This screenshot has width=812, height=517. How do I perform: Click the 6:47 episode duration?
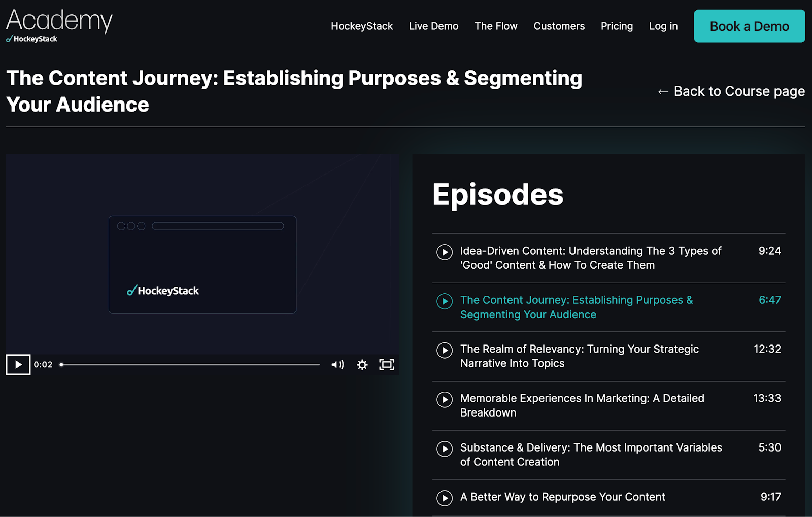[770, 300]
